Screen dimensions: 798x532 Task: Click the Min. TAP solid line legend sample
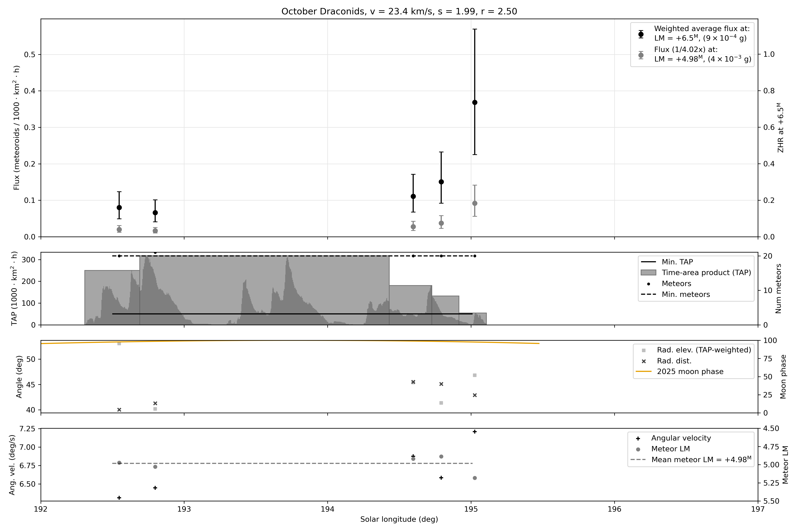tap(648, 262)
